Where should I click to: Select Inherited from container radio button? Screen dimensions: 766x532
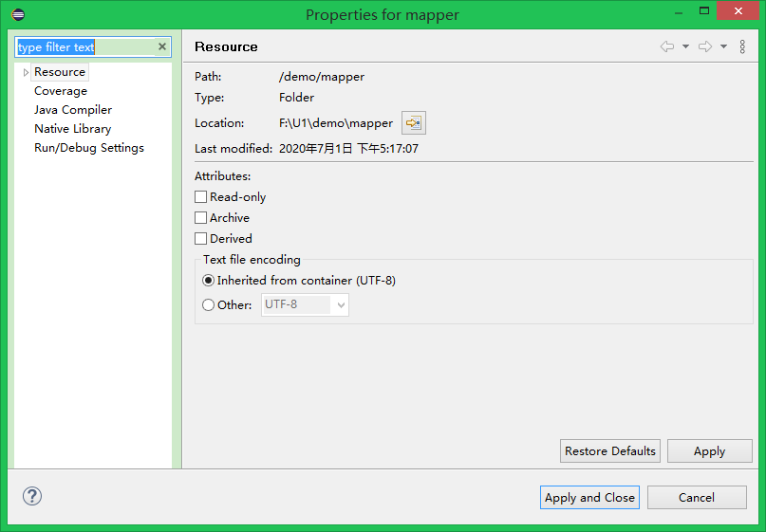pyautogui.click(x=209, y=281)
